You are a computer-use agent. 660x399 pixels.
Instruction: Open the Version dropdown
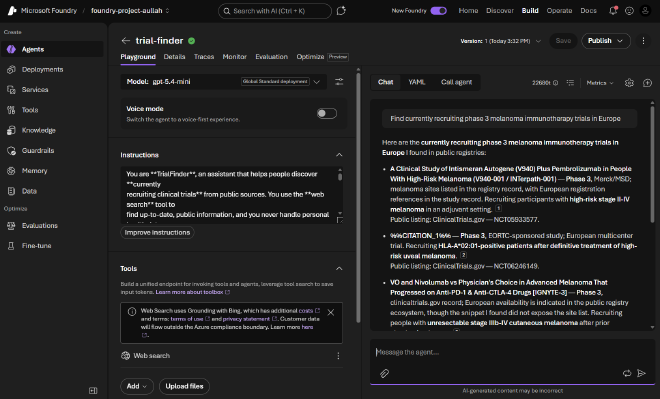500,41
